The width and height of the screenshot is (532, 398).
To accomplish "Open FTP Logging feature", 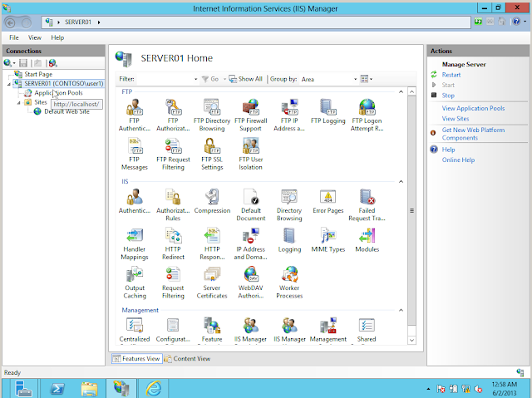I will (x=328, y=111).
